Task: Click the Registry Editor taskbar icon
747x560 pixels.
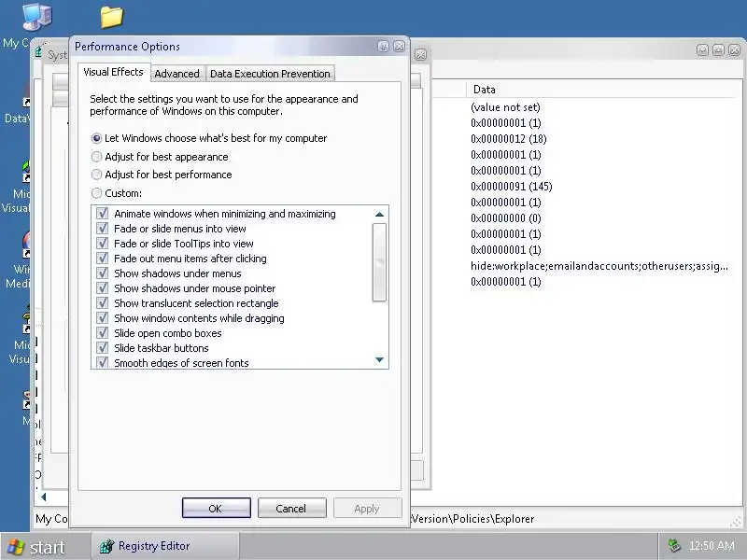Action: (x=106, y=546)
